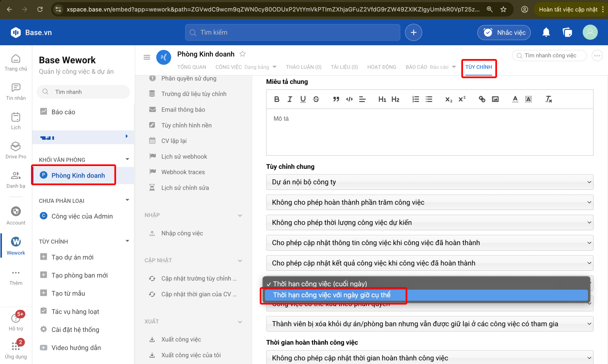Collapse the NHẬP section in settings
The width and height of the screenshot is (608, 364).
tap(240, 215)
